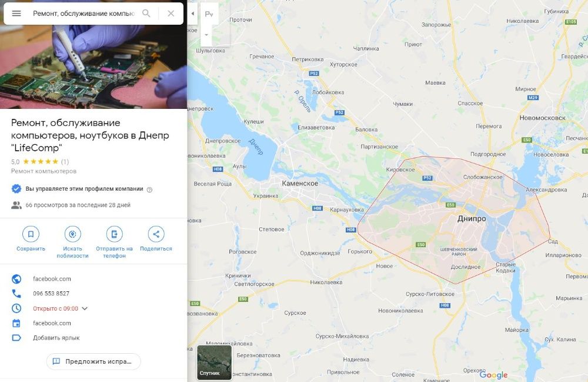Viewport: 588px width, 382px height.
Task: Click the search magnifier icon
Action: pos(146,14)
